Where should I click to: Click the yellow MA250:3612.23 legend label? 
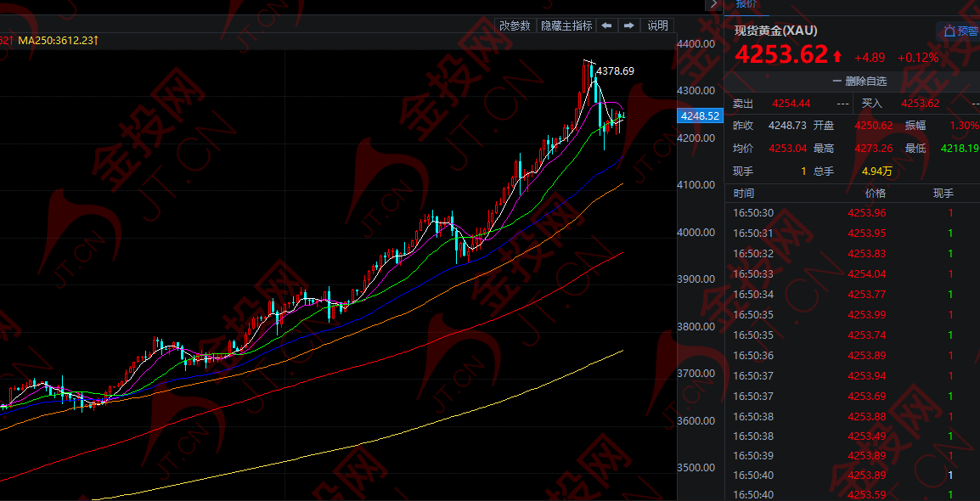[58, 40]
